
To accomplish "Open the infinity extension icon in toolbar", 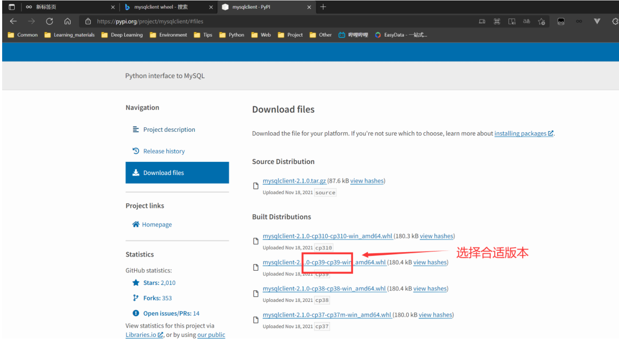I will (x=579, y=21).
